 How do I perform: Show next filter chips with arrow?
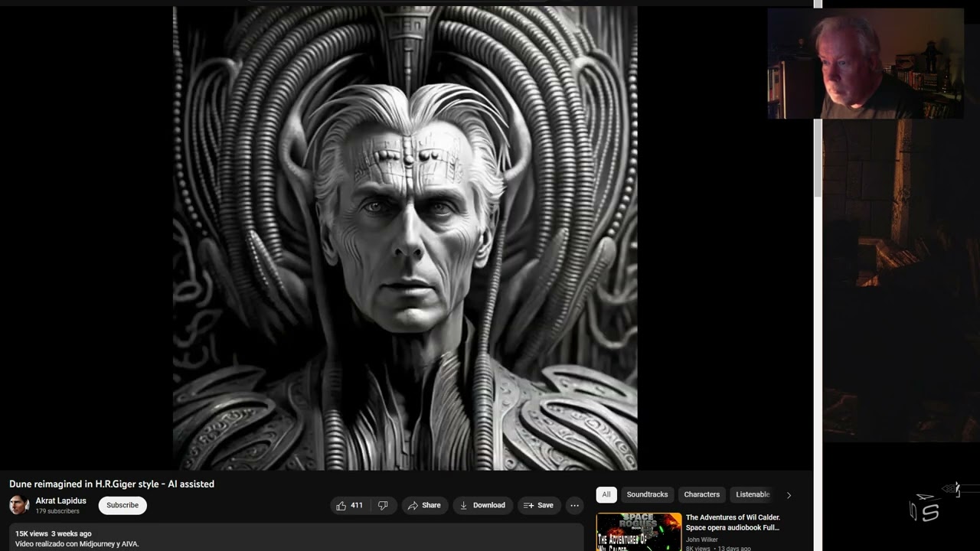tap(789, 495)
